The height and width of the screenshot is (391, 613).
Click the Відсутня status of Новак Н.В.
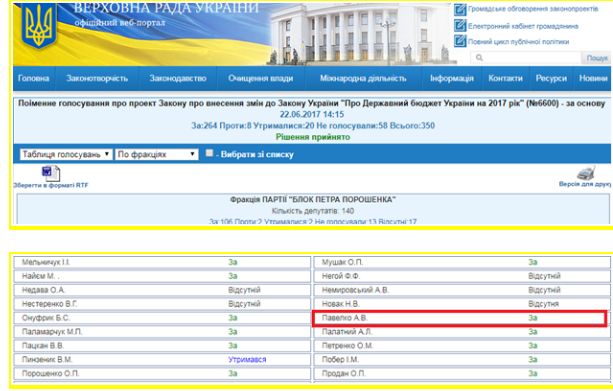coord(543,304)
